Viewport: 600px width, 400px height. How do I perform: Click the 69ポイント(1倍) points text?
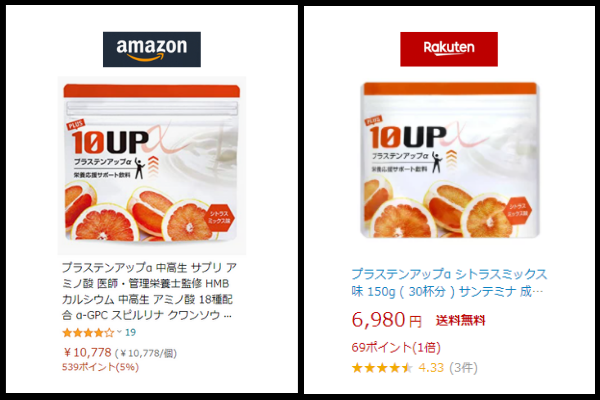pos(396,348)
